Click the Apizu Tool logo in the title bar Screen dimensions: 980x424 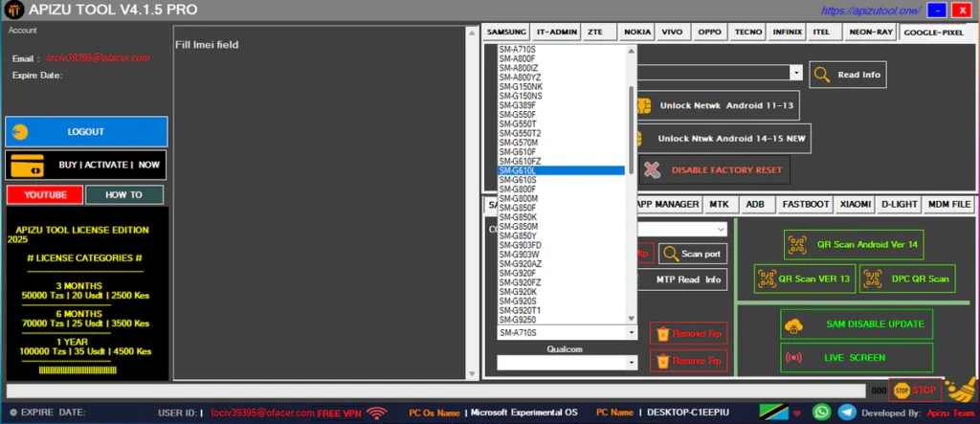pos(13,10)
